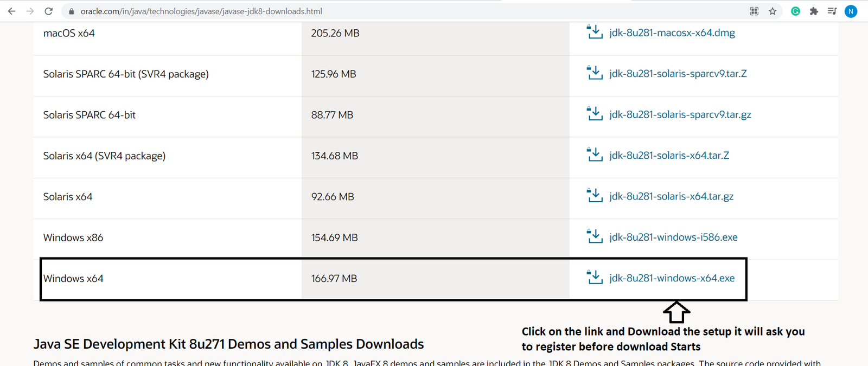Image resolution: width=868 pixels, height=366 pixels.
Task: Click the jdk-8u281-solaris-sparcv9.tar.Z link
Action: (678, 74)
